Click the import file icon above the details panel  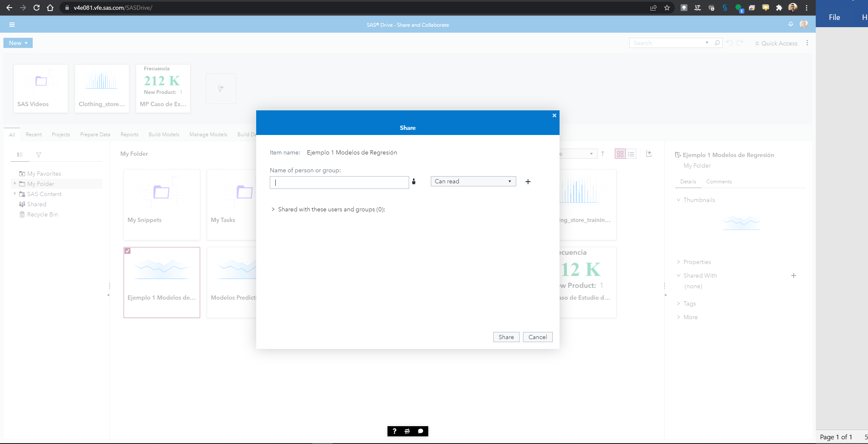[649, 154]
